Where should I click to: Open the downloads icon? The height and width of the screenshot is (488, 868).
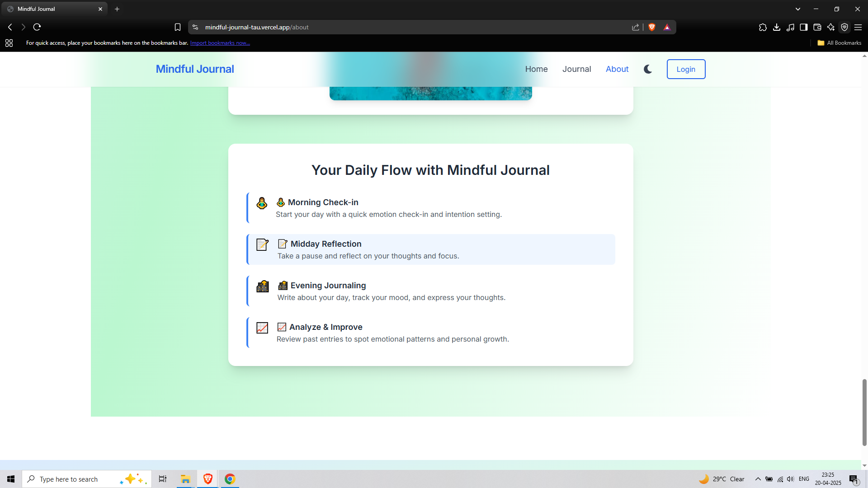click(777, 27)
